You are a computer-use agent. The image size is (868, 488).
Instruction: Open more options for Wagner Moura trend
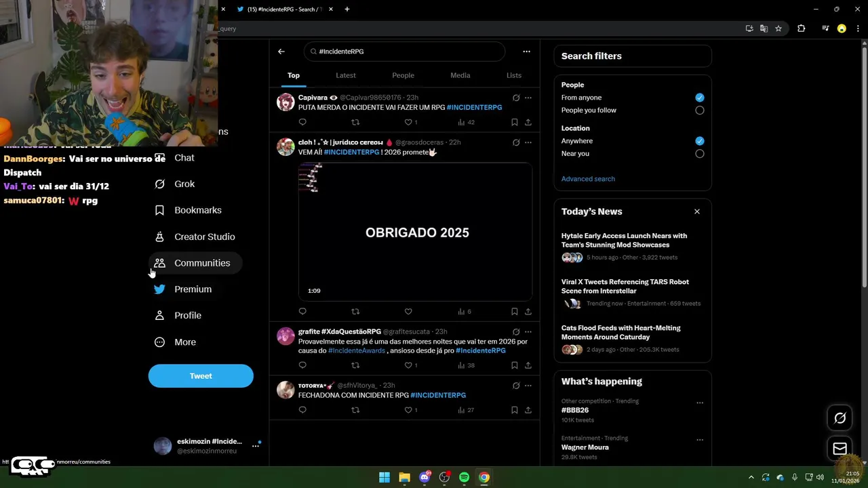pyautogui.click(x=700, y=440)
